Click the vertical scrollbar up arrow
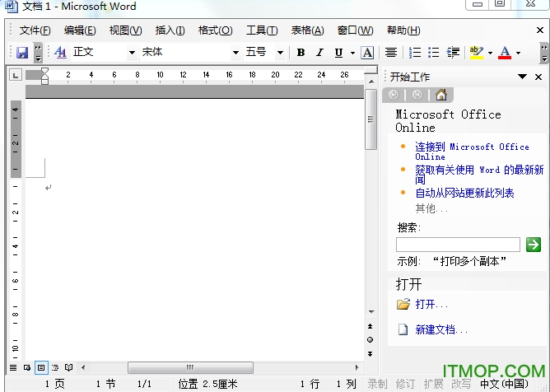Screen dimensions: 550x392 (x=371, y=82)
